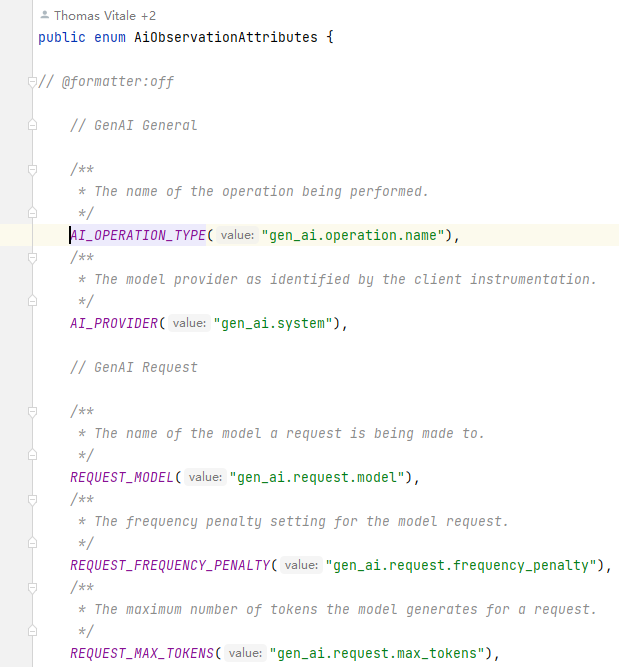Click the REQUEST_MODEL enum constant
The image size is (619, 667).
(122, 477)
